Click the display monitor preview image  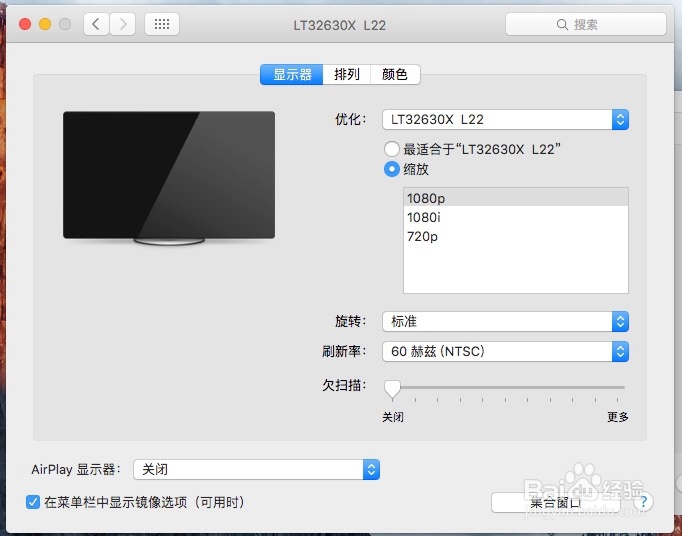(x=169, y=178)
